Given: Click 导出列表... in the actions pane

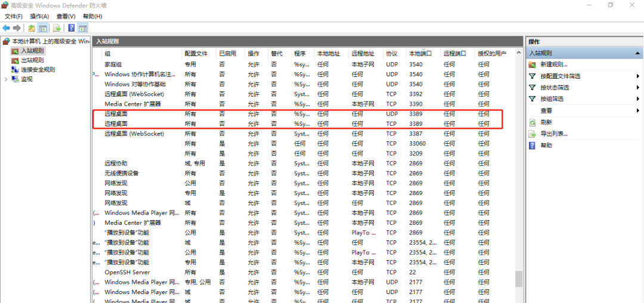Looking at the screenshot, I should coord(554,134).
